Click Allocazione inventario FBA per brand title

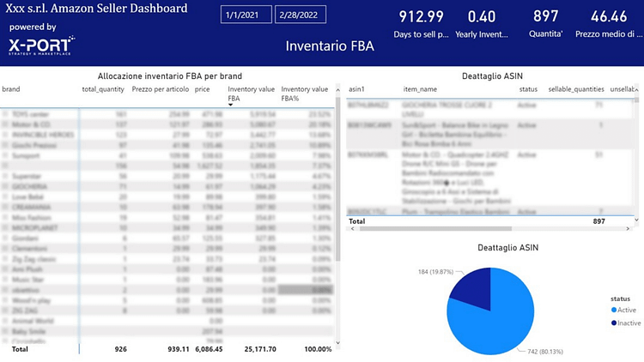[x=170, y=76]
